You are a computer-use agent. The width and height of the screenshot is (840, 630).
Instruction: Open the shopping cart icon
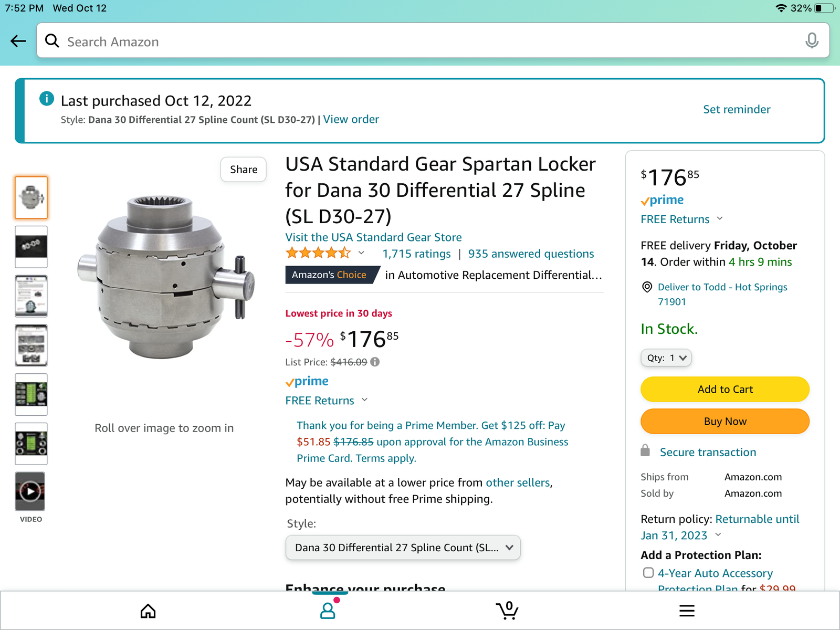pyautogui.click(x=507, y=611)
